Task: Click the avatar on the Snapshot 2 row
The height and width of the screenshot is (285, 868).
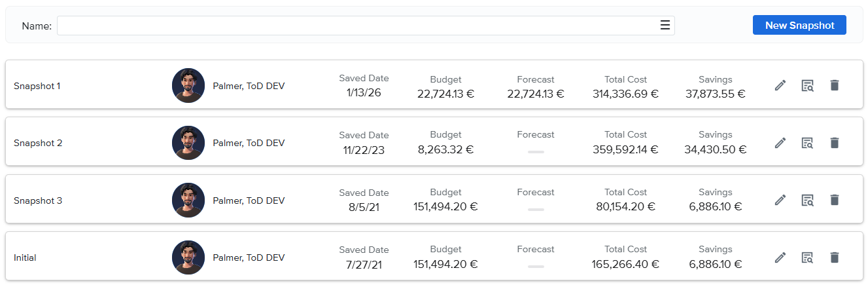Action: pos(188,143)
